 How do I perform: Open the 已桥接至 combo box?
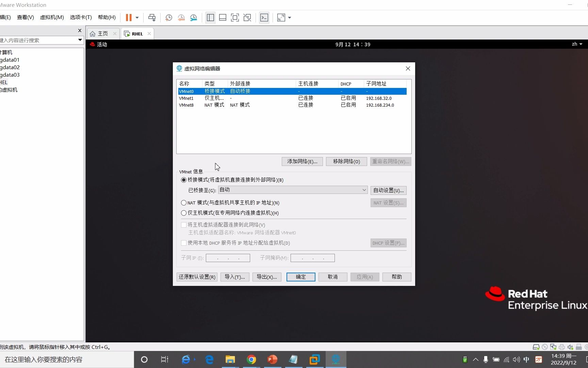point(293,190)
